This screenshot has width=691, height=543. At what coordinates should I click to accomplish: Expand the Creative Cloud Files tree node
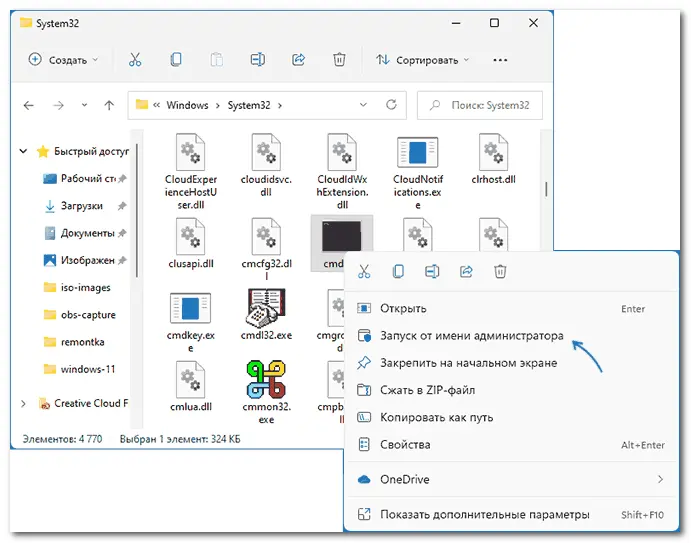[24, 403]
